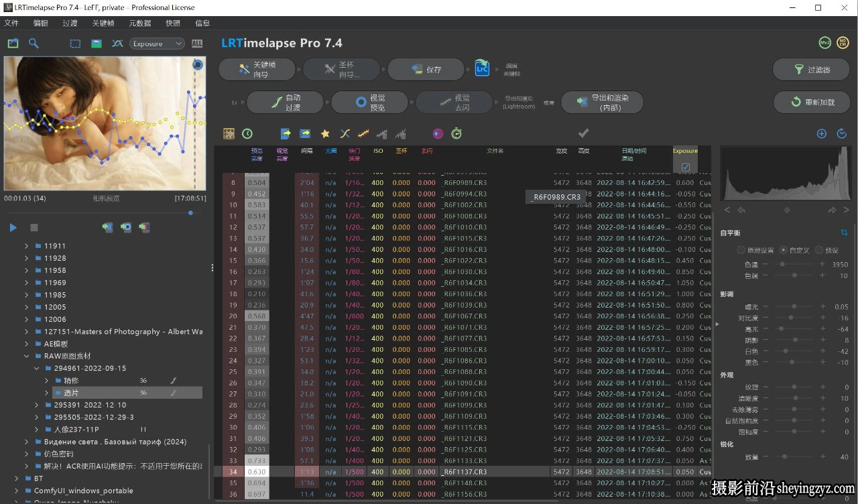Select the 选片 folder in the tree
The image size is (858, 504).
click(x=127, y=393)
